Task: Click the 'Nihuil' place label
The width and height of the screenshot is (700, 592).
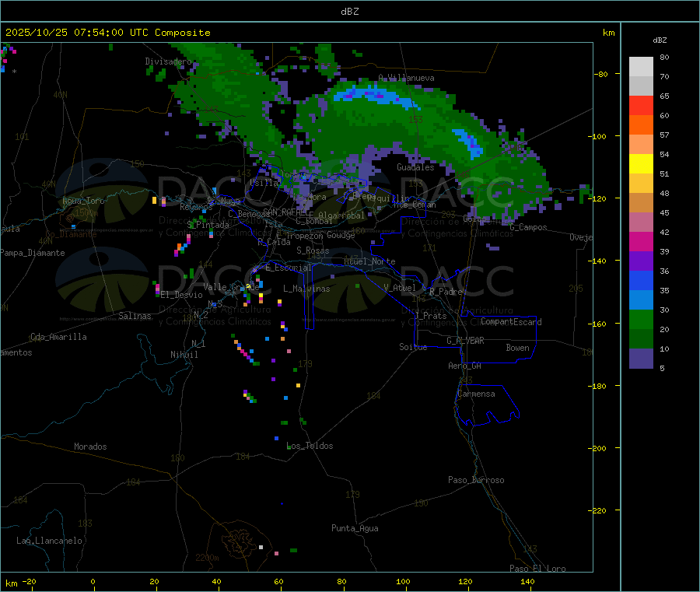Action: point(184,355)
